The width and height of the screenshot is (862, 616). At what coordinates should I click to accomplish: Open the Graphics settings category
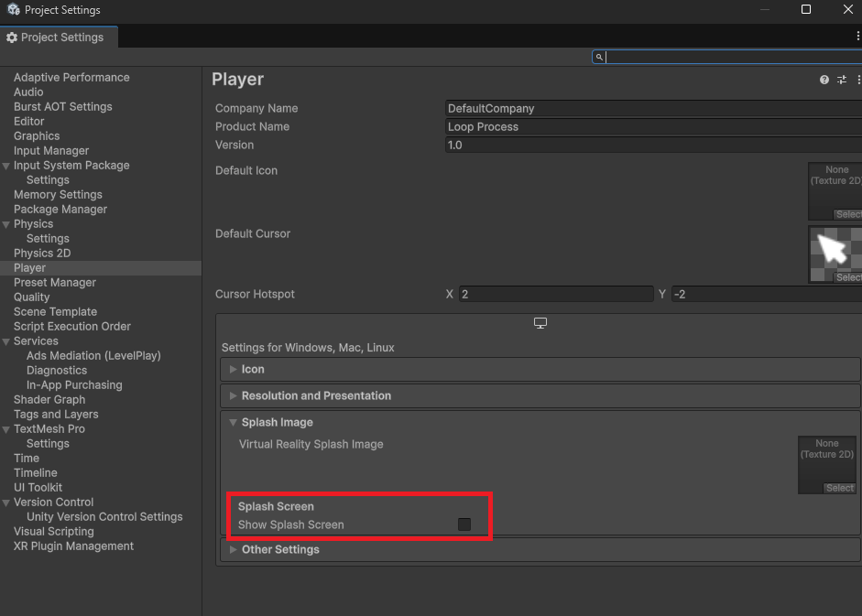tap(37, 136)
